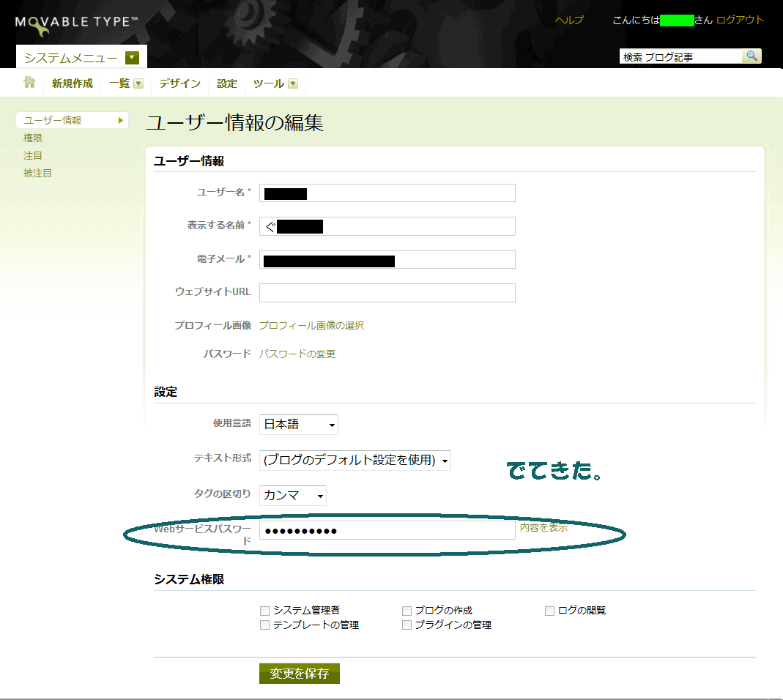This screenshot has height=700, width=783.
Task: Open the タグの区切り dropdown
Action: tap(293, 496)
